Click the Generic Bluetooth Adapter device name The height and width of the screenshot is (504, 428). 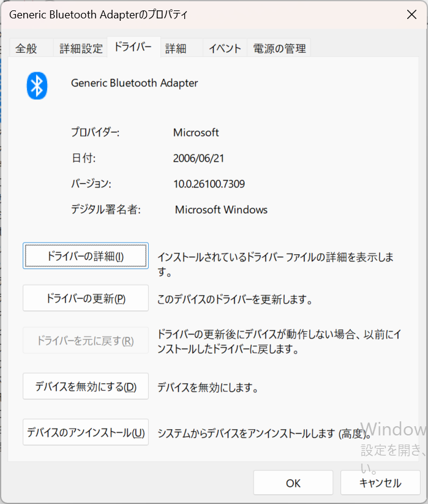click(x=135, y=83)
